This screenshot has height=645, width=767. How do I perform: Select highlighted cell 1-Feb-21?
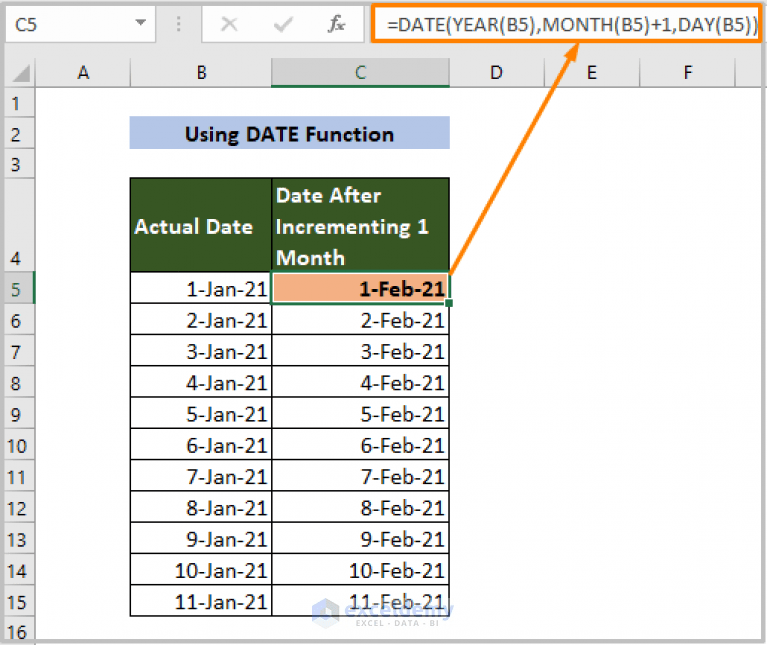[x=361, y=288]
